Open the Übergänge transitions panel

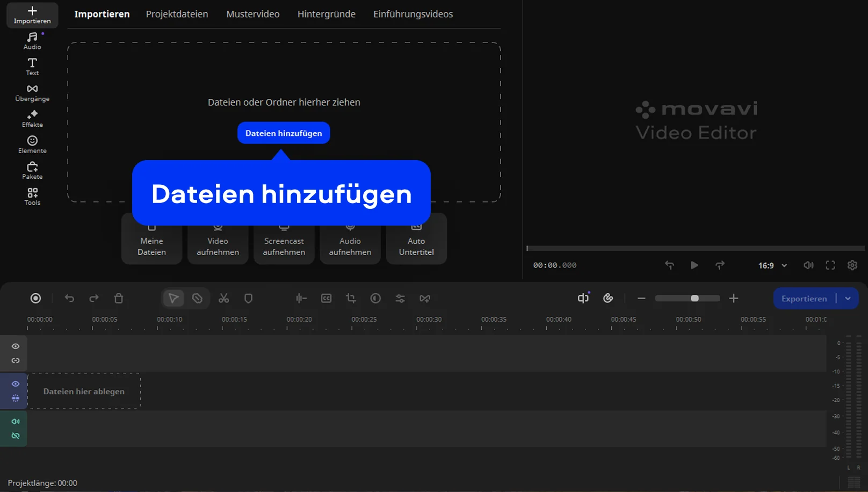(x=32, y=92)
